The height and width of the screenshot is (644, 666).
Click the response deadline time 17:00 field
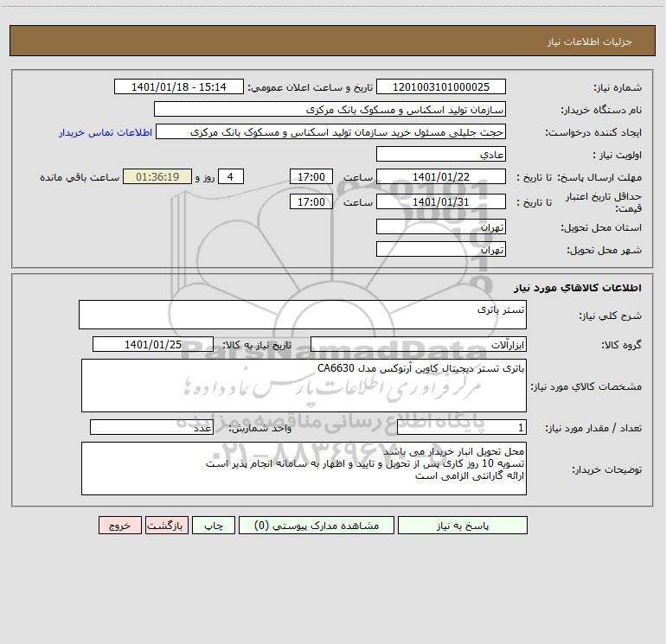311,176
